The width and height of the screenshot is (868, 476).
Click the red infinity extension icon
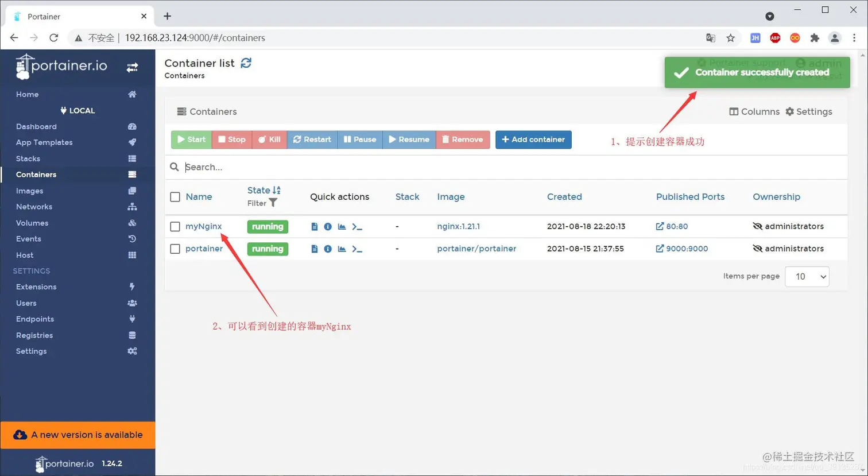click(795, 38)
